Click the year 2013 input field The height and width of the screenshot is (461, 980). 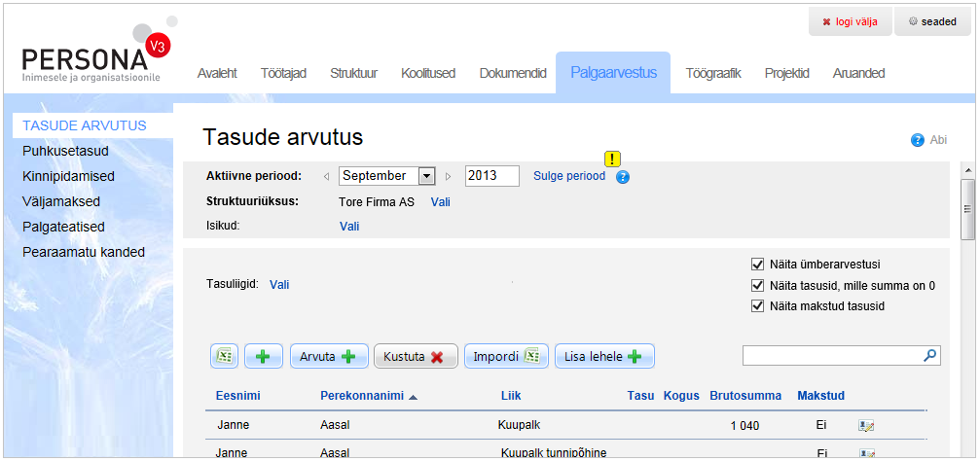point(491,176)
